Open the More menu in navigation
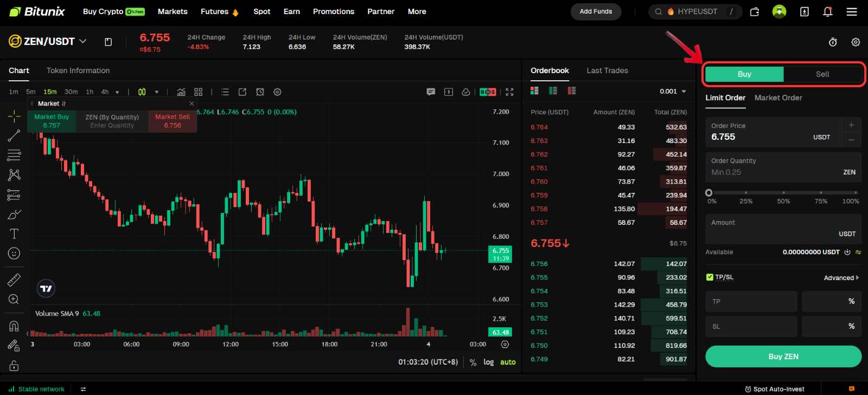The width and height of the screenshot is (868, 395). pyautogui.click(x=417, y=11)
